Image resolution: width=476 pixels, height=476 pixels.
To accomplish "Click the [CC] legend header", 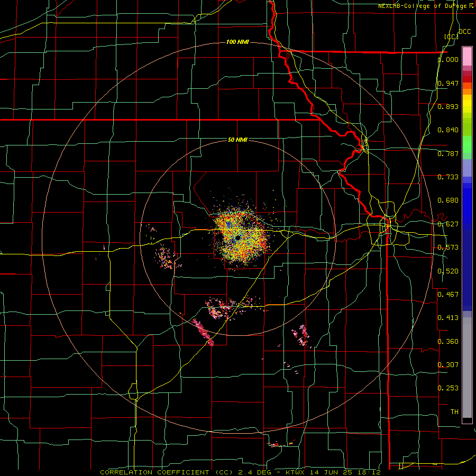I will 452,36.
